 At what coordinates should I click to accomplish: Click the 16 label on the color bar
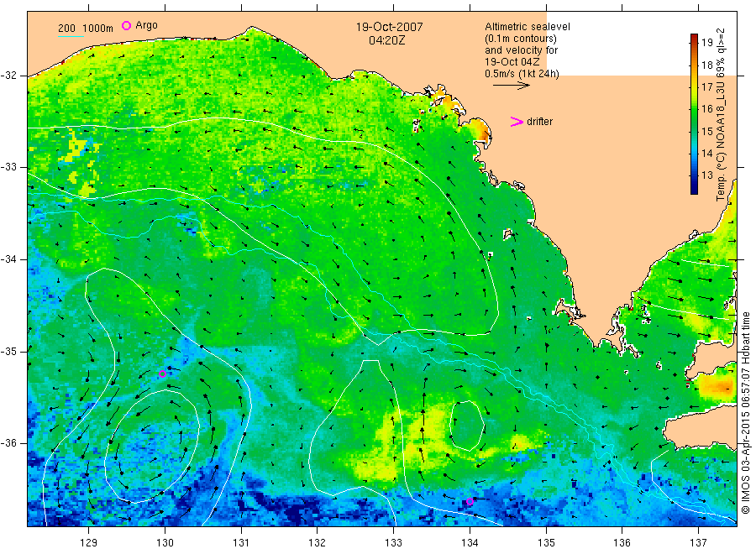tap(706, 109)
